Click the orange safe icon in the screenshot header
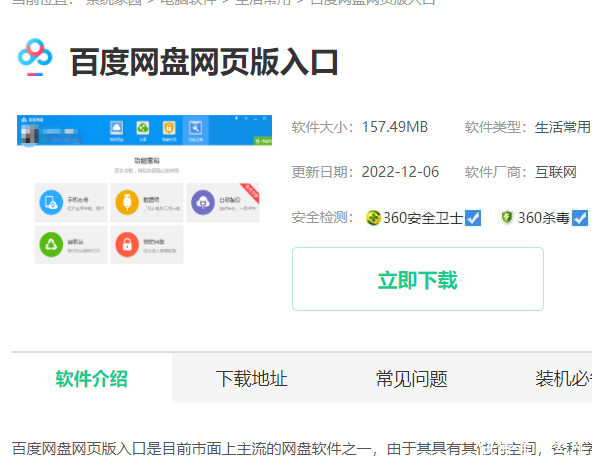Viewport: 592px width, 461px height. point(169,128)
